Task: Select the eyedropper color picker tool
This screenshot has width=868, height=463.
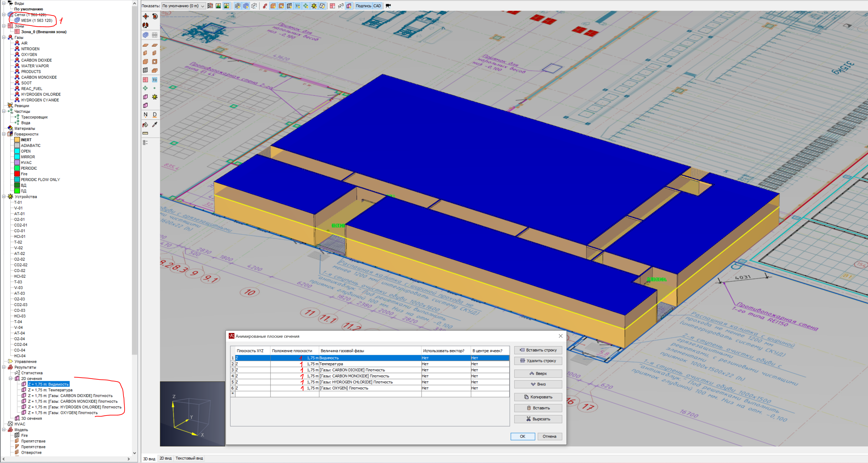Action: point(155,125)
